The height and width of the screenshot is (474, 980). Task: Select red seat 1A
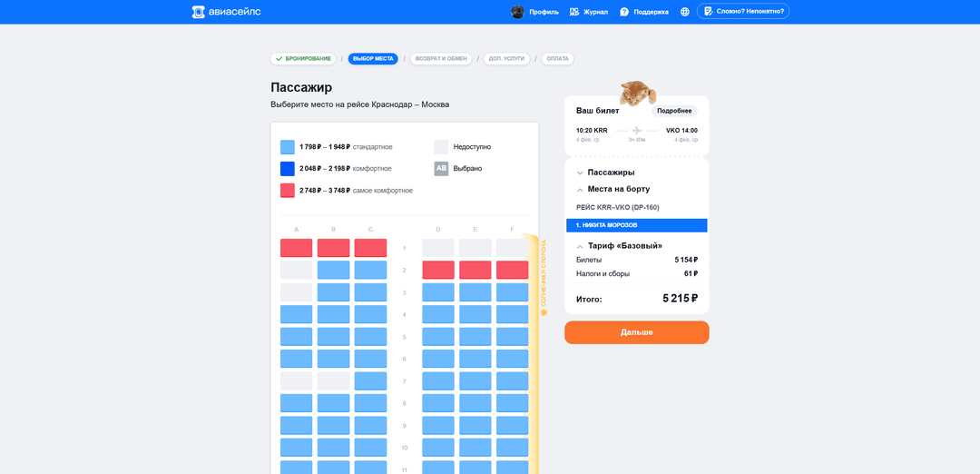tap(296, 248)
